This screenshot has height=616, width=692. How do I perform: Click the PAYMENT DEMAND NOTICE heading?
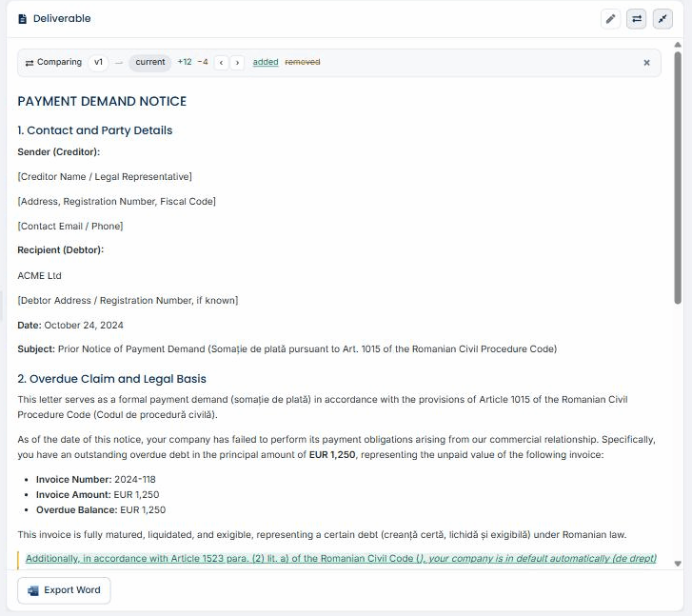click(x=102, y=102)
